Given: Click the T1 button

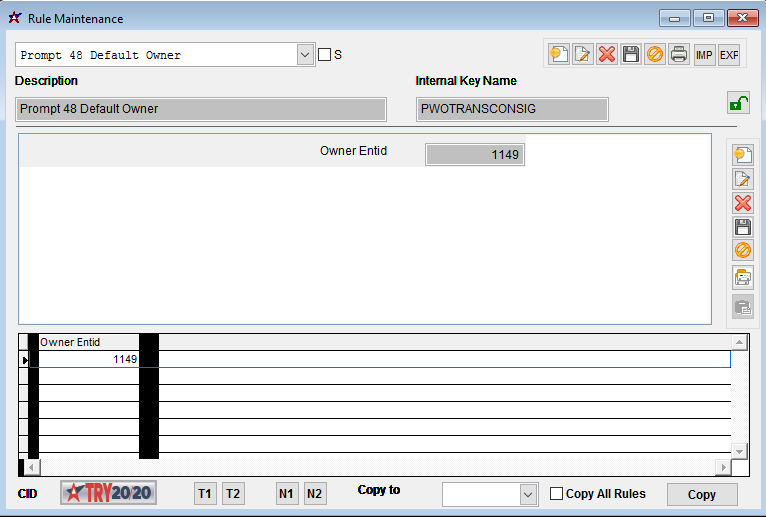Looking at the screenshot, I should 205,494.
